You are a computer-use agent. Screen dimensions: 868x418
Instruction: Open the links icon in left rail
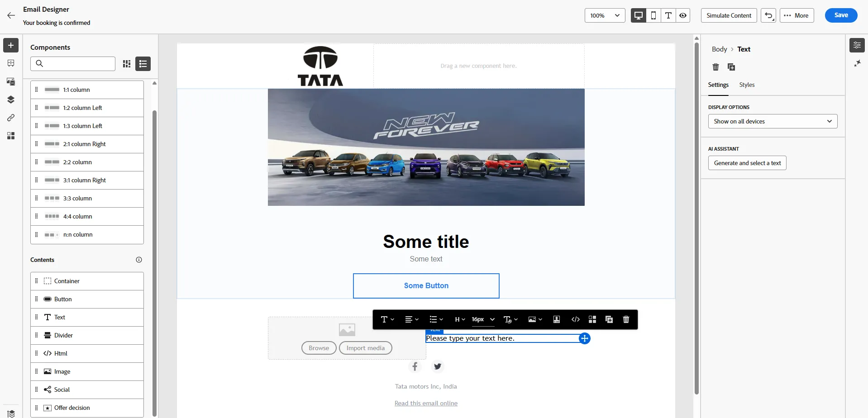tap(11, 118)
